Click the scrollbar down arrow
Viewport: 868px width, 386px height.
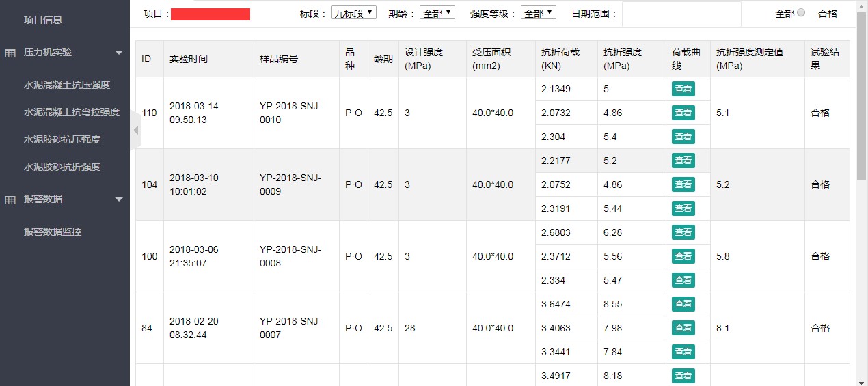tap(862, 381)
